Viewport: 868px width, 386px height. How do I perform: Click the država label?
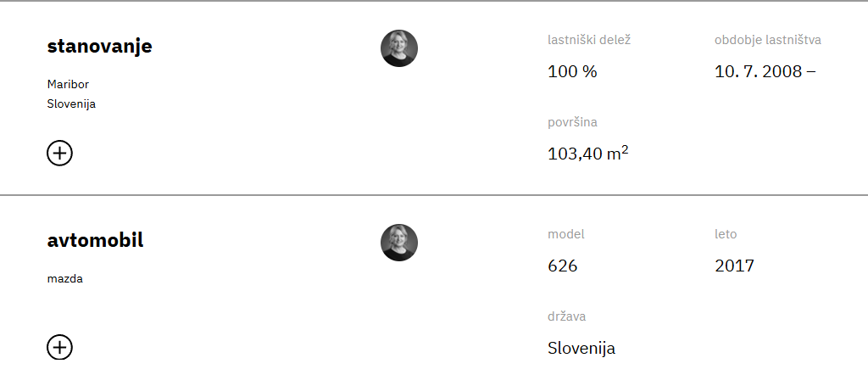567,316
